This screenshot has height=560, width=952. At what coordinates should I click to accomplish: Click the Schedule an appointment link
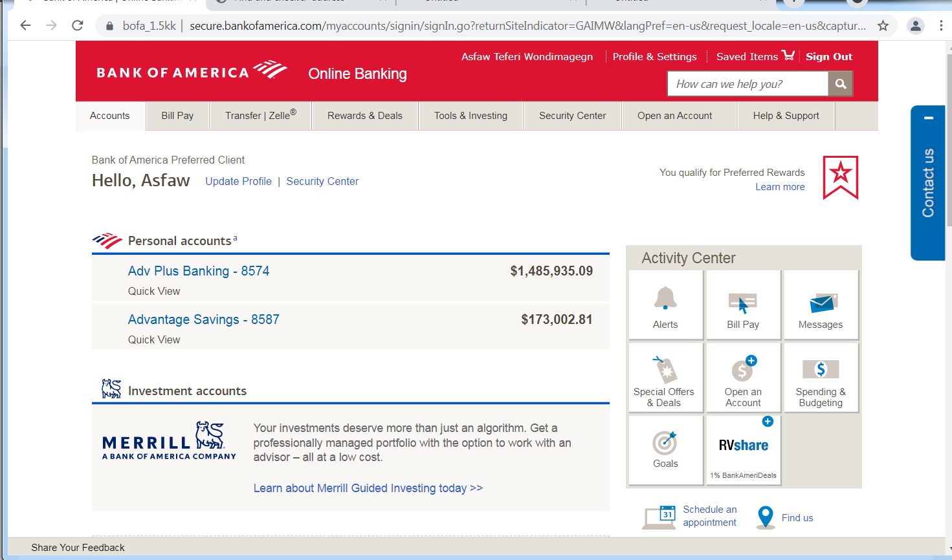click(x=709, y=516)
